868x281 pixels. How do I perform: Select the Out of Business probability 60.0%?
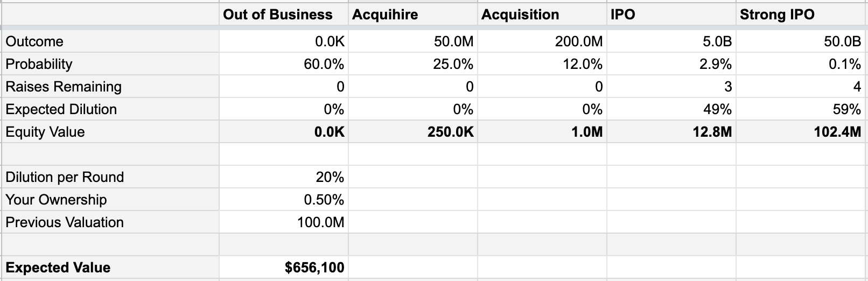pos(284,64)
